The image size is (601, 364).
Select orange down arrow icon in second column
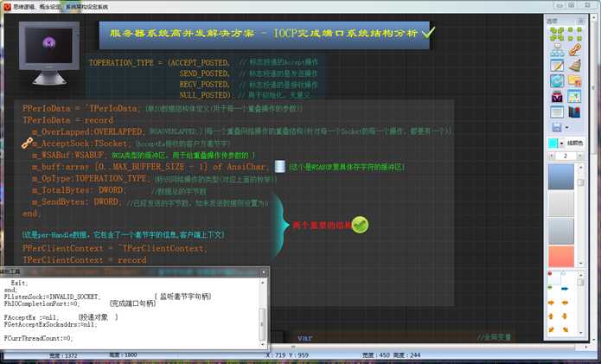tap(565, 316)
